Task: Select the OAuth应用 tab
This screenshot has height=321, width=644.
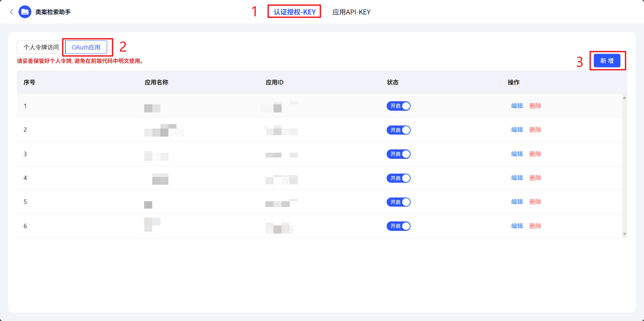Action: [x=86, y=47]
